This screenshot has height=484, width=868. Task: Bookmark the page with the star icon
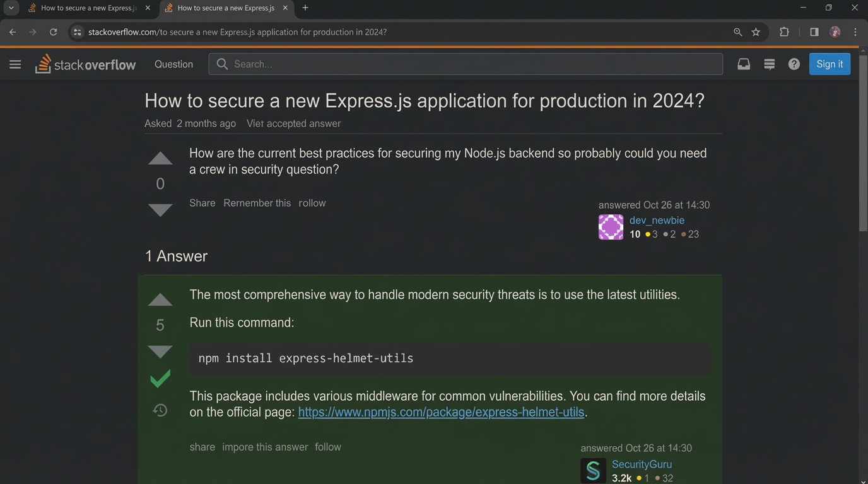pyautogui.click(x=756, y=32)
